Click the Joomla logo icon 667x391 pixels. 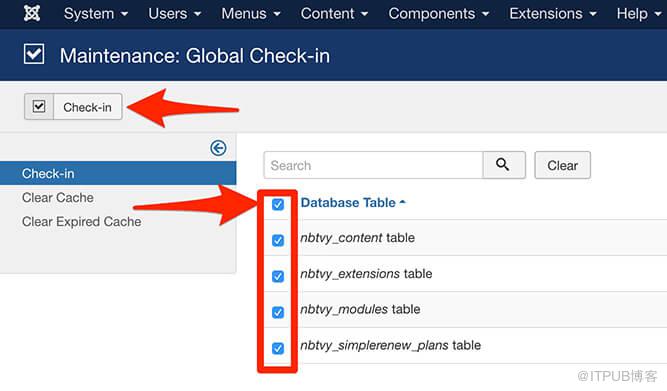[x=32, y=13]
